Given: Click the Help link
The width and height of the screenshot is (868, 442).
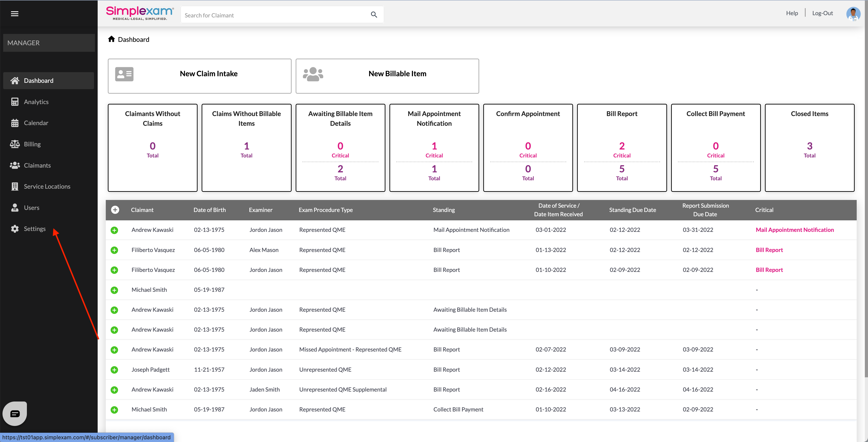Looking at the screenshot, I should point(792,13).
